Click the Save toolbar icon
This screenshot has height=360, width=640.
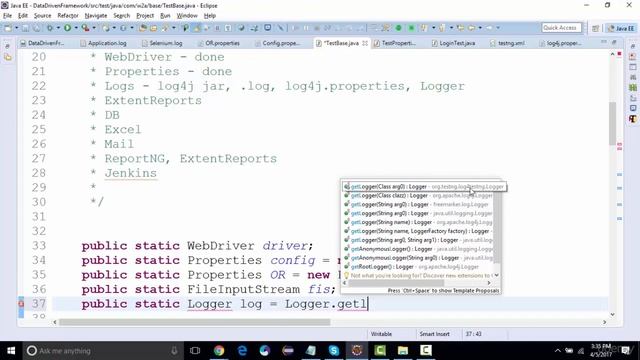[25, 28]
